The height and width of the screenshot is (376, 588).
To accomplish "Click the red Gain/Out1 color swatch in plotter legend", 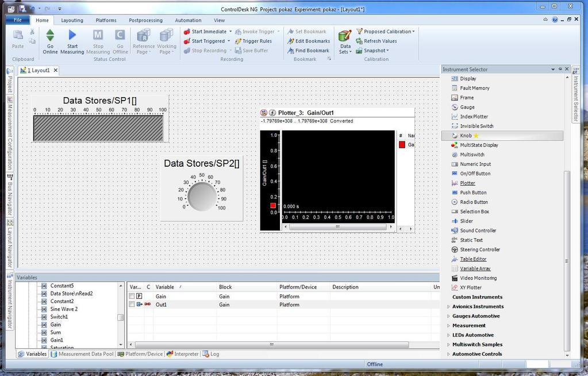I will [402, 145].
